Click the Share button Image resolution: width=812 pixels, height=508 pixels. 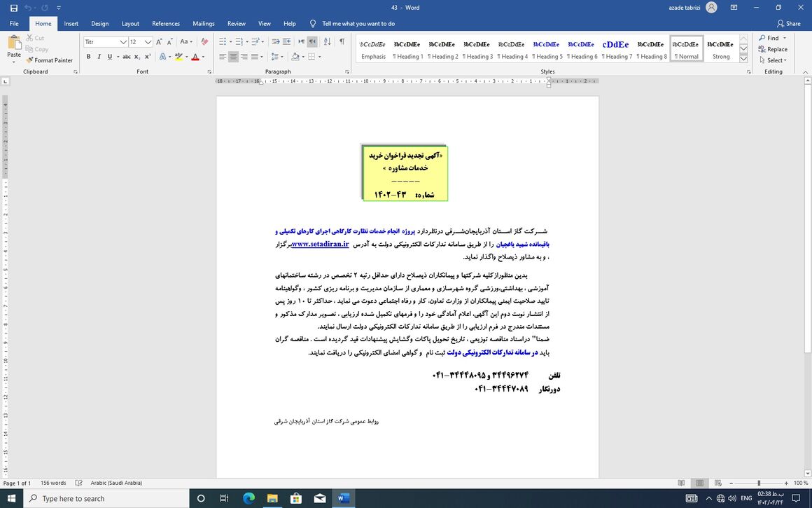tap(789, 23)
